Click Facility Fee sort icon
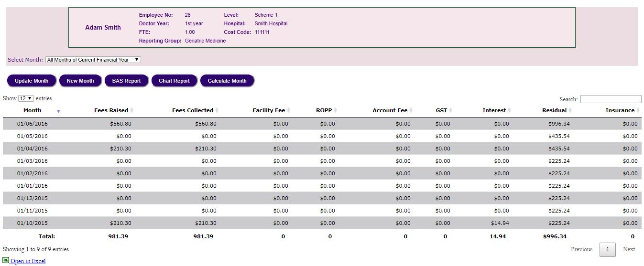Screen dimensions: 644x266 pyautogui.click(x=288, y=110)
